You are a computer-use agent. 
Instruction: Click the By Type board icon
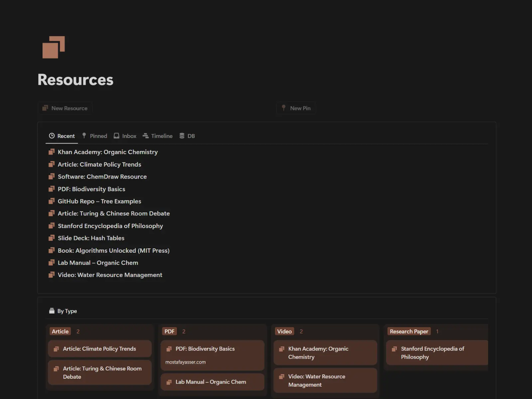click(x=52, y=311)
